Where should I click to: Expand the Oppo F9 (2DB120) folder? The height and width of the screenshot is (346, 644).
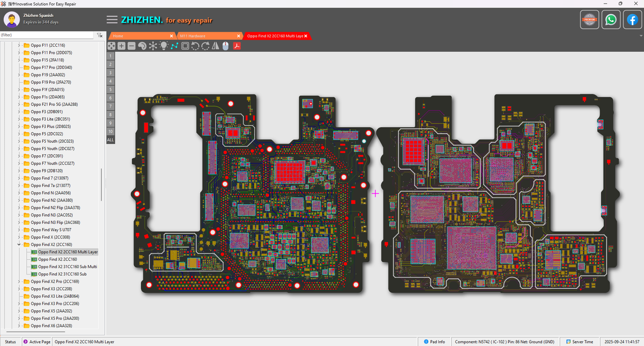click(19, 170)
